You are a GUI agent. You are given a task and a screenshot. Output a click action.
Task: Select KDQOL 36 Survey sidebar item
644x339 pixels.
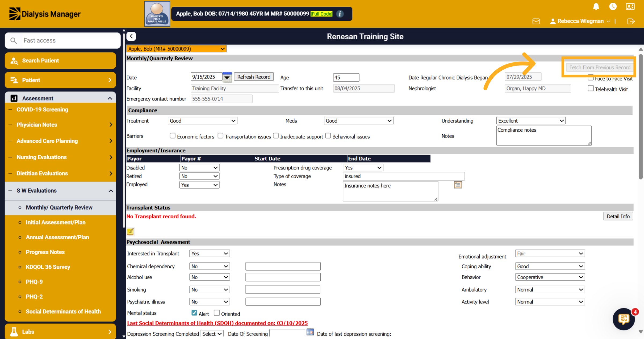click(x=48, y=267)
